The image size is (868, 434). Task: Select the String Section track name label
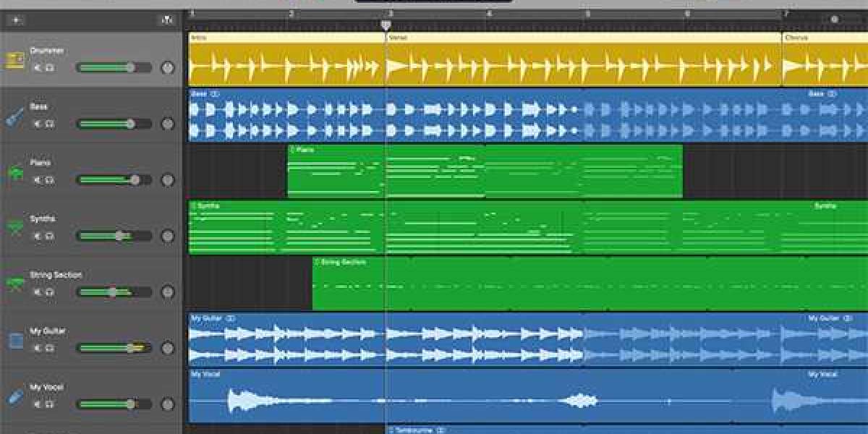click(x=56, y=275)
